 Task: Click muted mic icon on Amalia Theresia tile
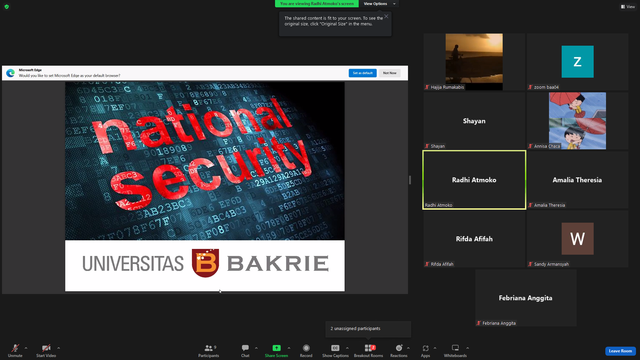point(530,205)
